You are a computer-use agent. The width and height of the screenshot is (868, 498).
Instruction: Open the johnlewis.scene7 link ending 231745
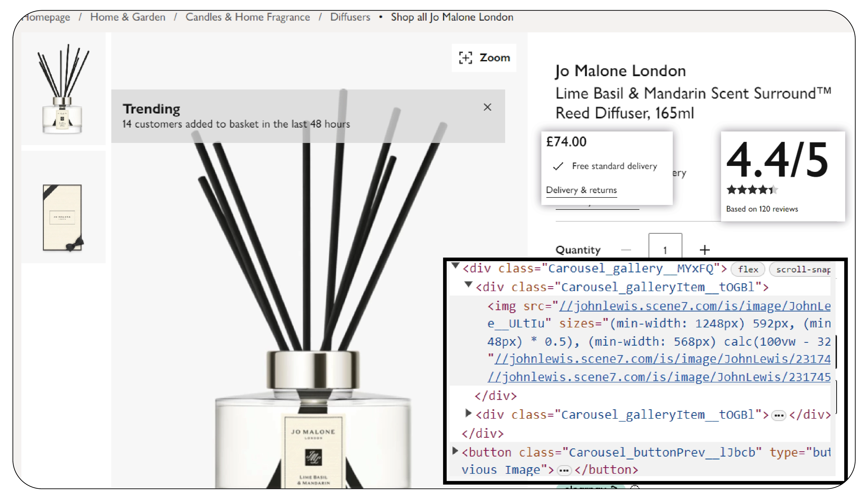[x=659, y=377]
